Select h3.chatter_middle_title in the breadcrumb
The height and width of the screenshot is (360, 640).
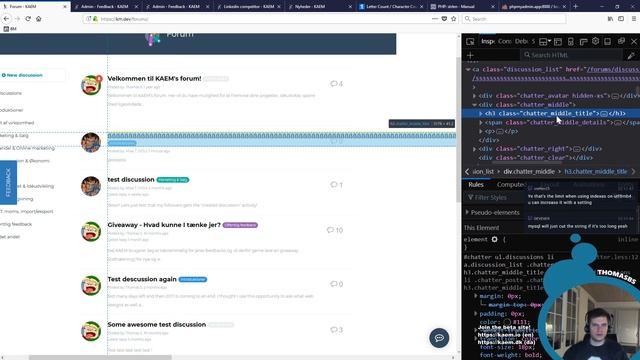pos(596,171)
